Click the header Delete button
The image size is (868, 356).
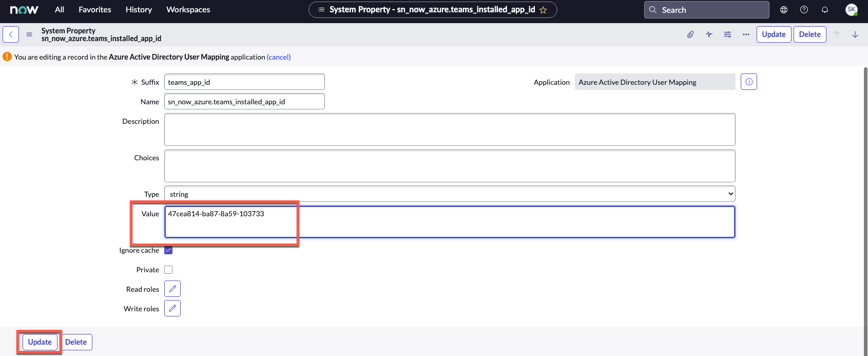coord(810,34)
